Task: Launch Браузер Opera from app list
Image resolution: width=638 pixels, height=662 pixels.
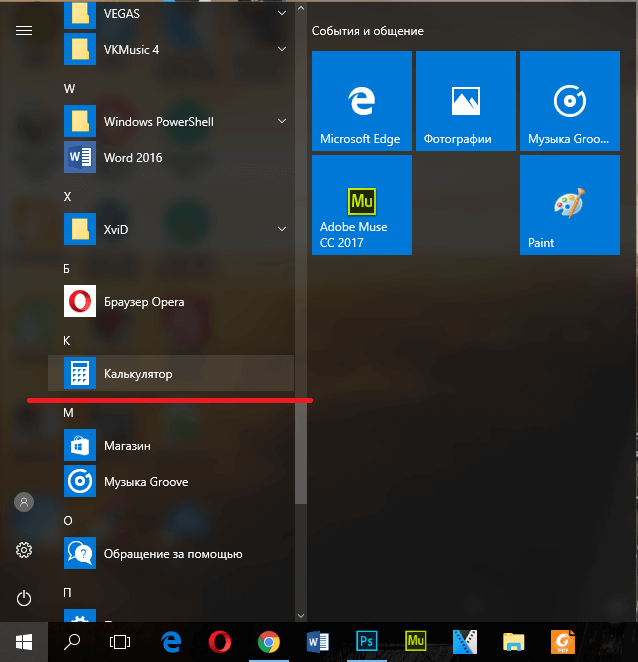Action: point(171,301)
